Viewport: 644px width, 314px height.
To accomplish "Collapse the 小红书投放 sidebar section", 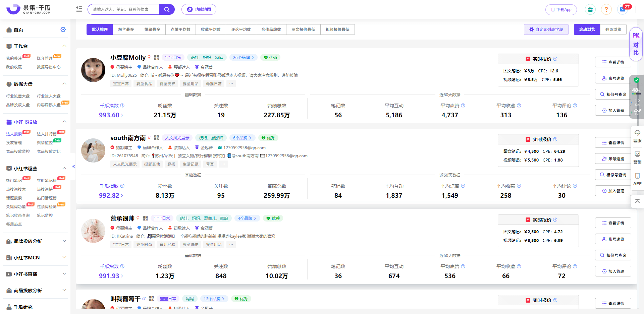I will pyautogui.click(x=64, y=122).
